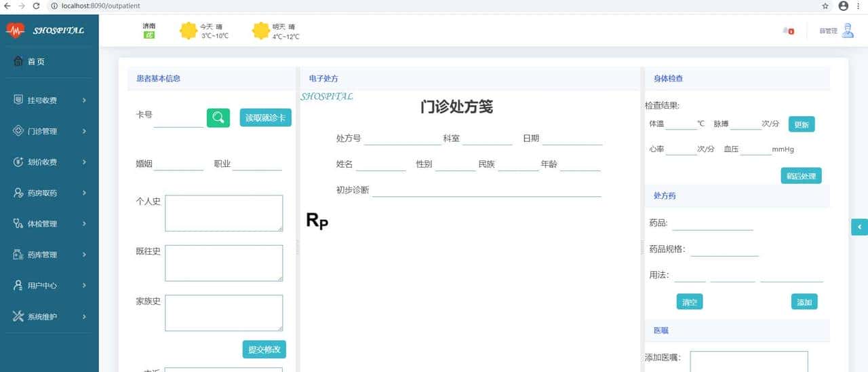Click the 个人史 text area

coord(224,213)
